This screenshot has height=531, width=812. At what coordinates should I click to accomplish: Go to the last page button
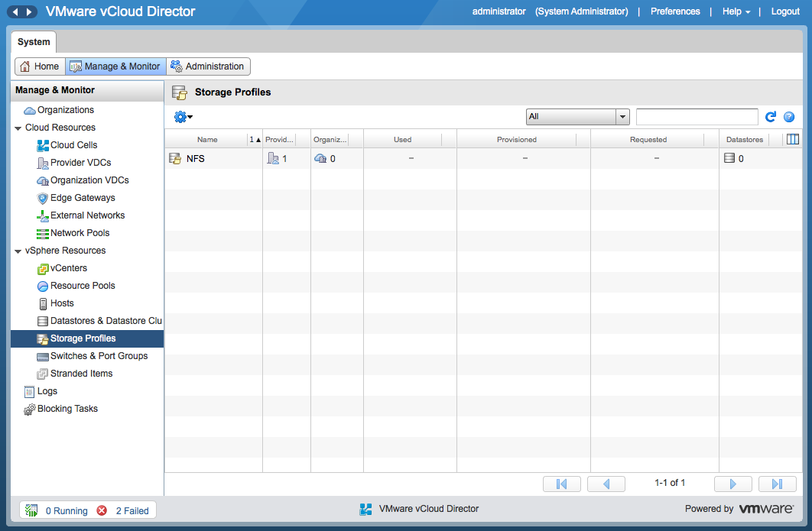pyautogui.click(x=778, y=484)
